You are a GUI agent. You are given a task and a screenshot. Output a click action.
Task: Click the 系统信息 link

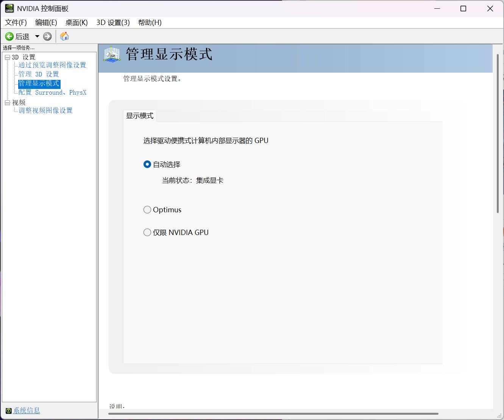pyautogui.click(x=27, y=411)
